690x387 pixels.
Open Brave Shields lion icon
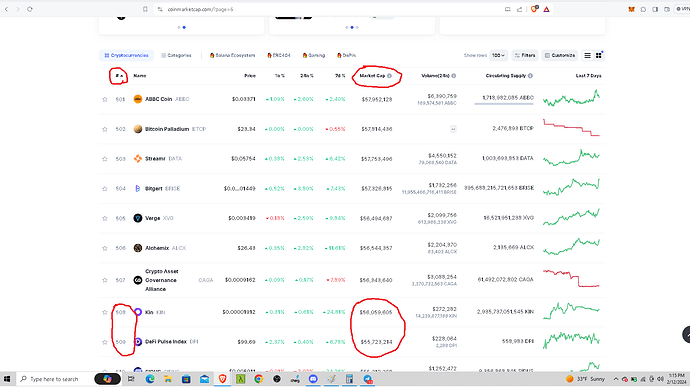(534, 9)
